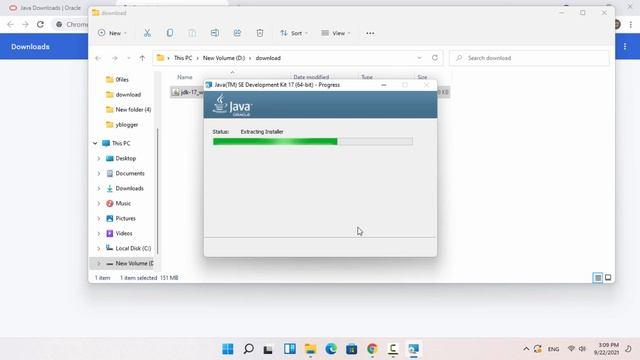
Task: Go back in Explorer navigation
Action: pos(98,58)
